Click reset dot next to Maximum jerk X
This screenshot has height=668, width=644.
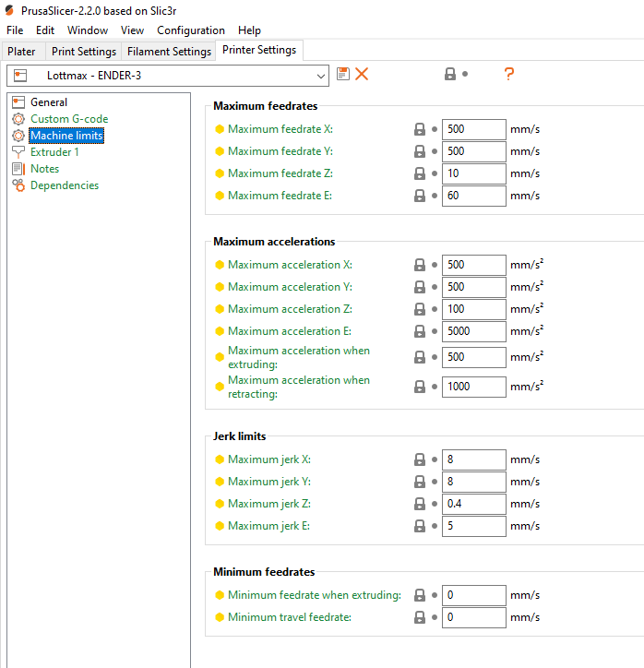(435, 459)
